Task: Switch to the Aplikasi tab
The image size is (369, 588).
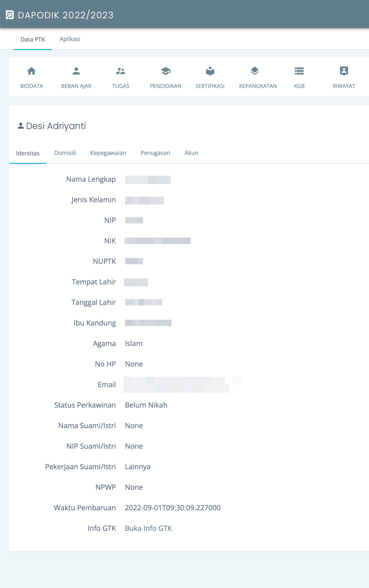Action: click(70, 39)
